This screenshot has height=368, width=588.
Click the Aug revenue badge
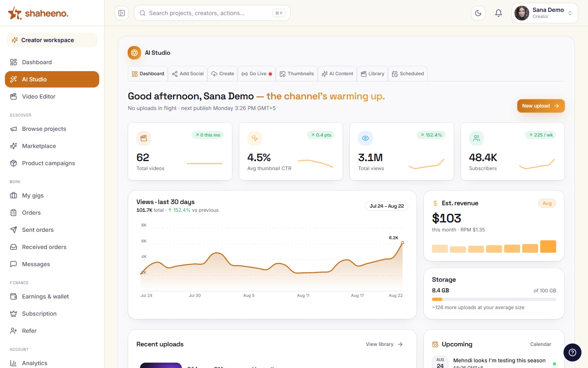(x=547, y=203)
